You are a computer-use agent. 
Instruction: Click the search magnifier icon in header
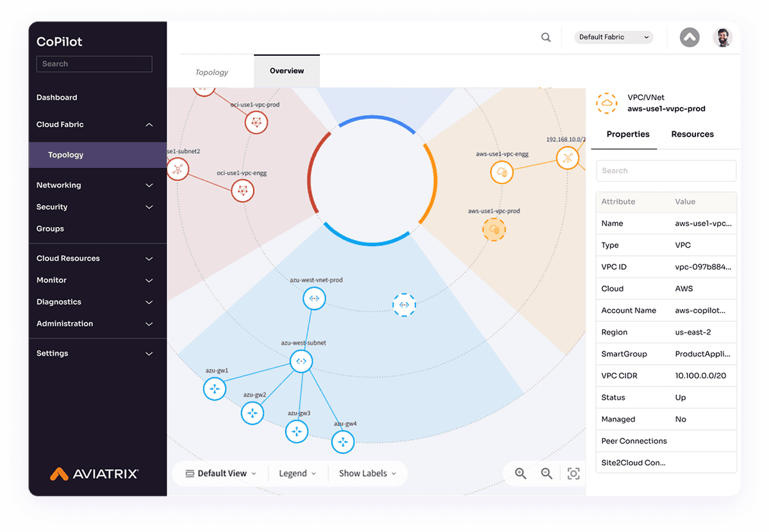pyautogui.click(x=546, y=37)
